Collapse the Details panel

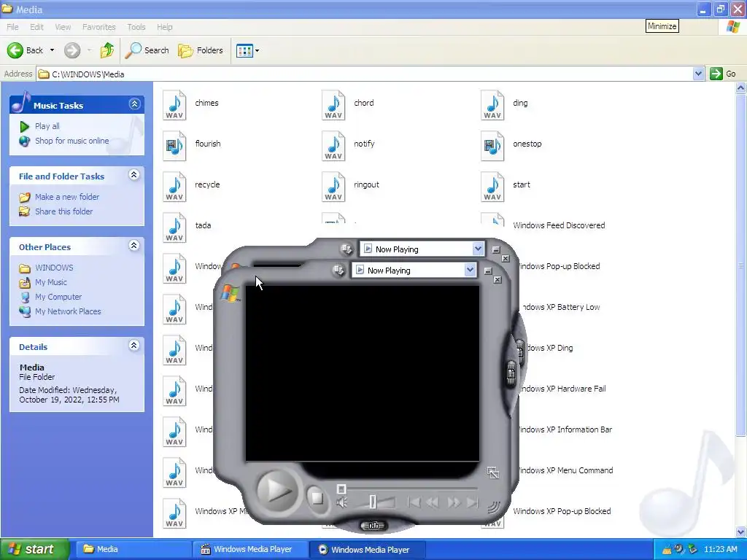[134, 345]
